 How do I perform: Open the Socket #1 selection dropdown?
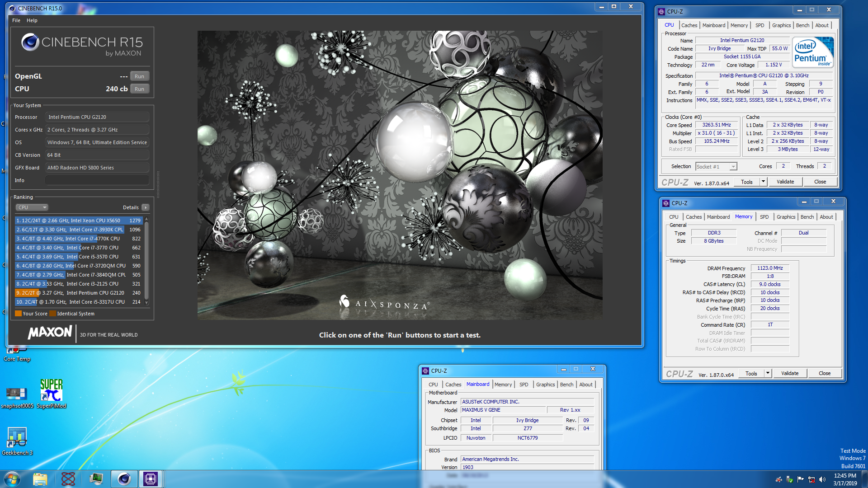click(x=716, y=167)
